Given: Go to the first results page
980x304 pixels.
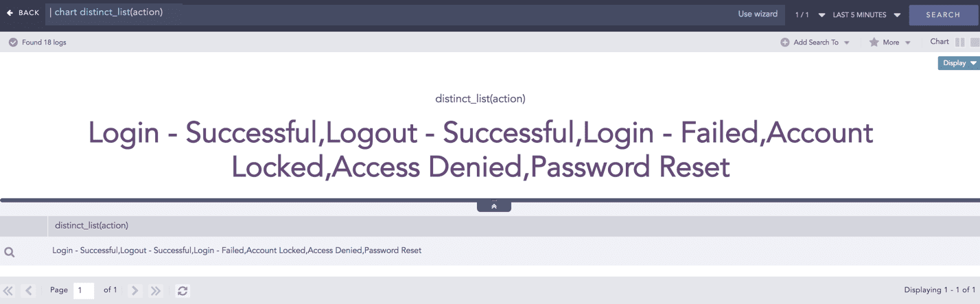Looking at the screenshot, I should [9, 291].
